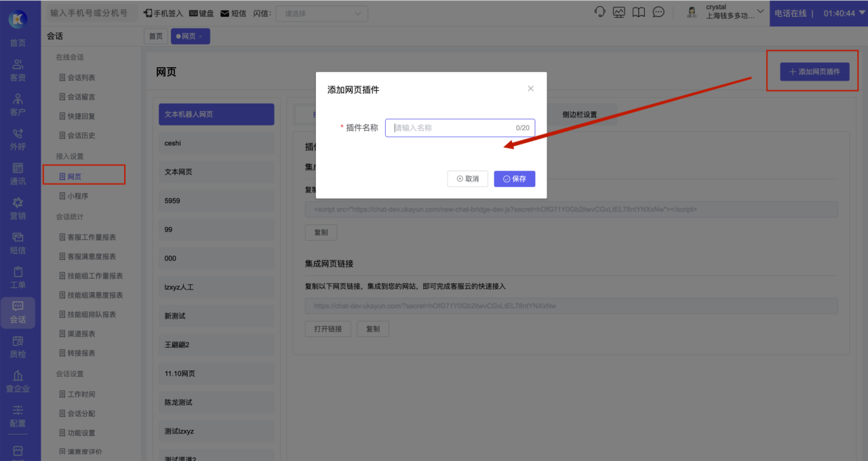Click 复制 below the script code

321,232
